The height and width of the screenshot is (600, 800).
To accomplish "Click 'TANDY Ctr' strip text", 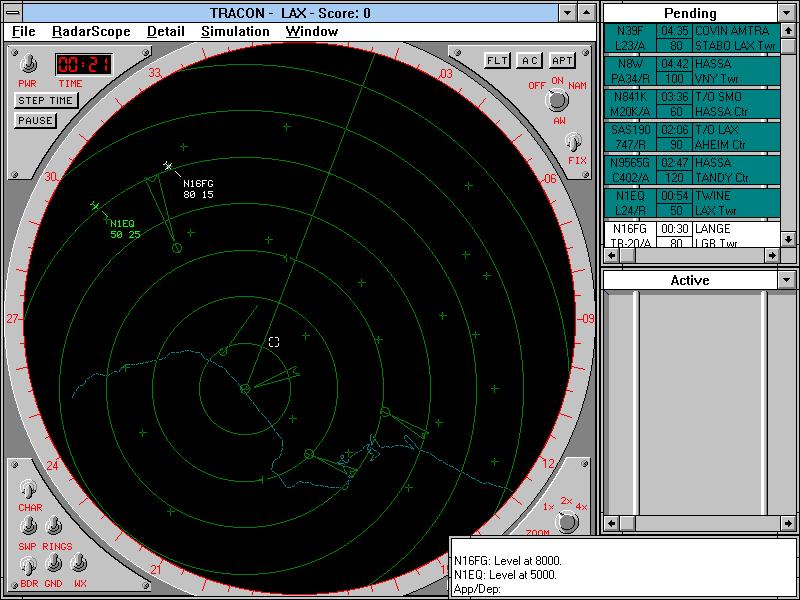I will point(722,178).
